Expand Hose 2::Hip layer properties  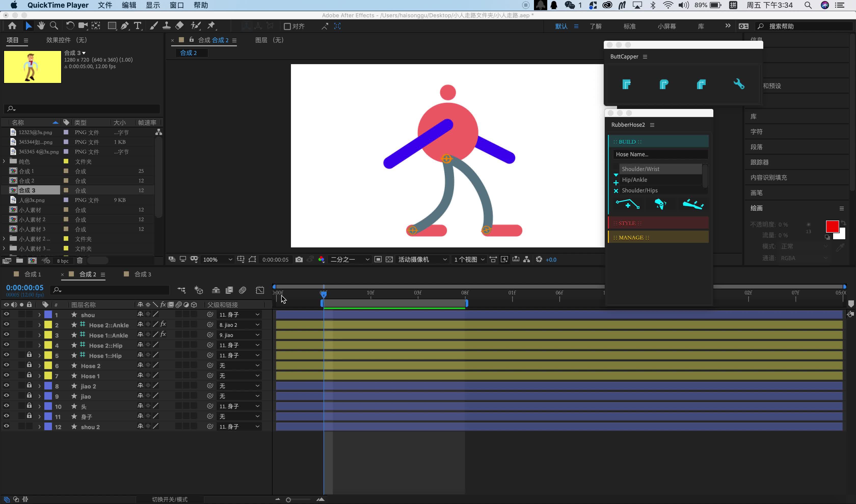[39, 345]
